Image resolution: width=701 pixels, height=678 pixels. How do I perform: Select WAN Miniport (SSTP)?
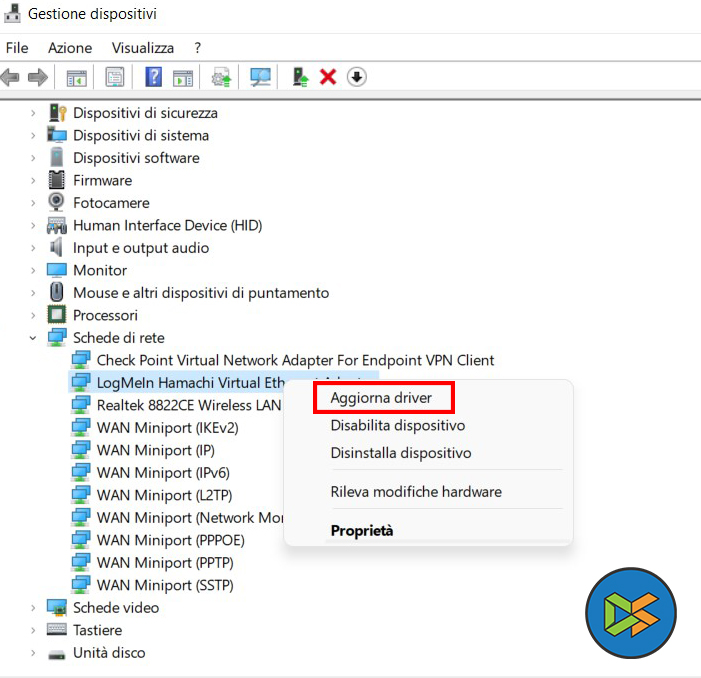pyautogui.click(x=165, y=585)
